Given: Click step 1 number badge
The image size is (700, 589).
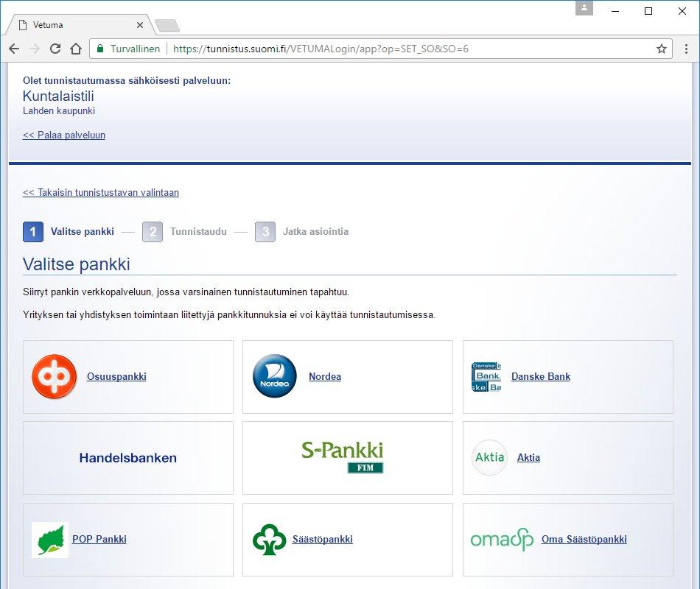Looking at the screenshot, I should 33,232.
